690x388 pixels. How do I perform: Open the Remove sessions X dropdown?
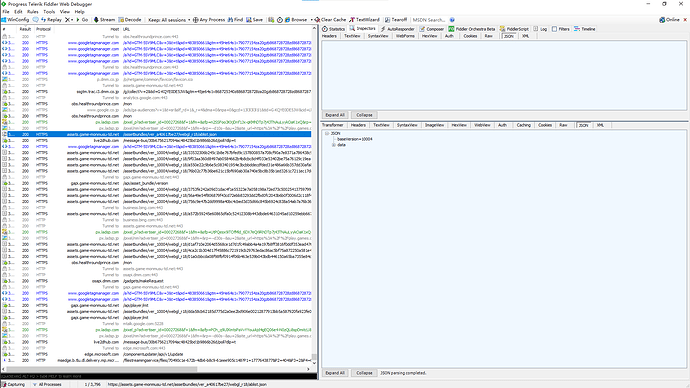point(69,20)
